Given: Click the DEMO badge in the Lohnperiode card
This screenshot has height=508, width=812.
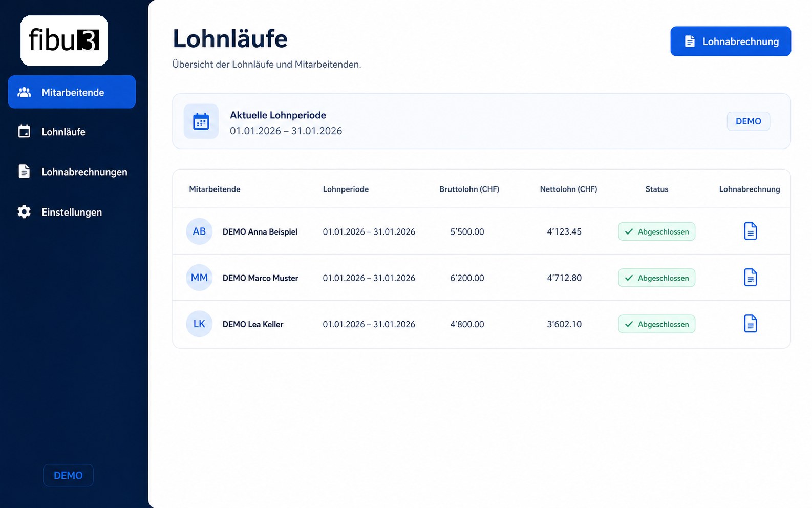Looking at the screenshot, I should pos(749,121).
